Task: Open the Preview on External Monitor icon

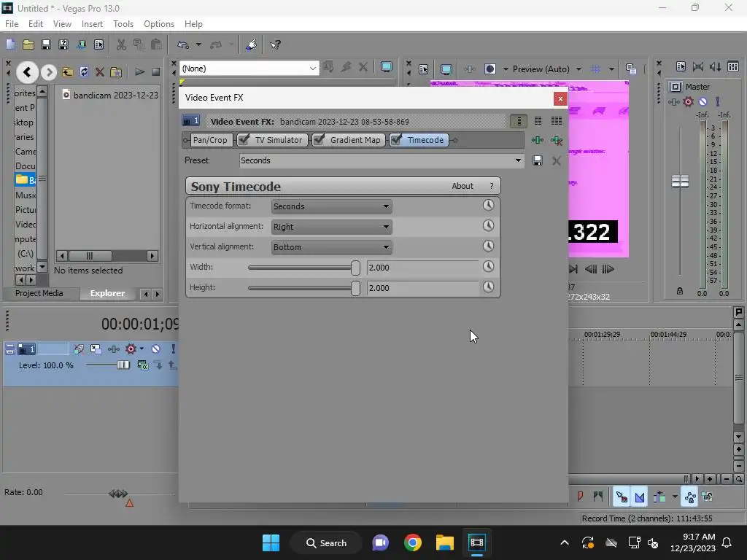Action: [446, 69]
